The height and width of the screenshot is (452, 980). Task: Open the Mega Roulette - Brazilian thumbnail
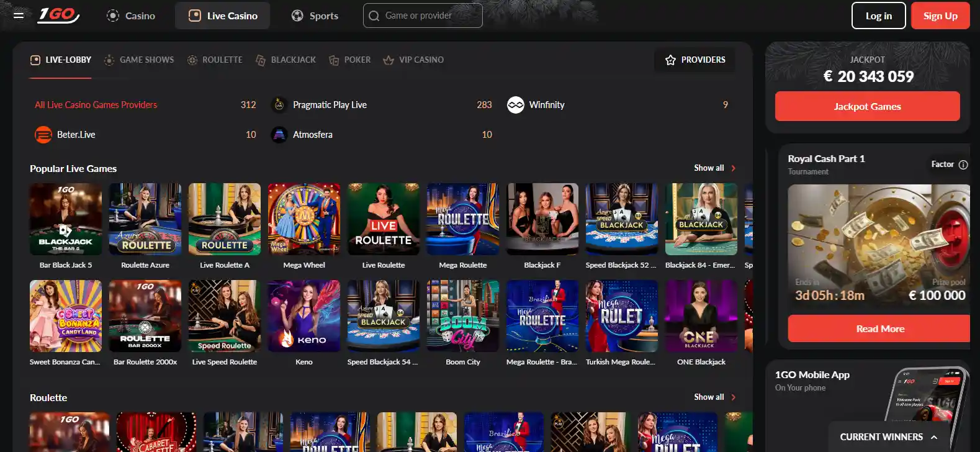tap(542, 316)
